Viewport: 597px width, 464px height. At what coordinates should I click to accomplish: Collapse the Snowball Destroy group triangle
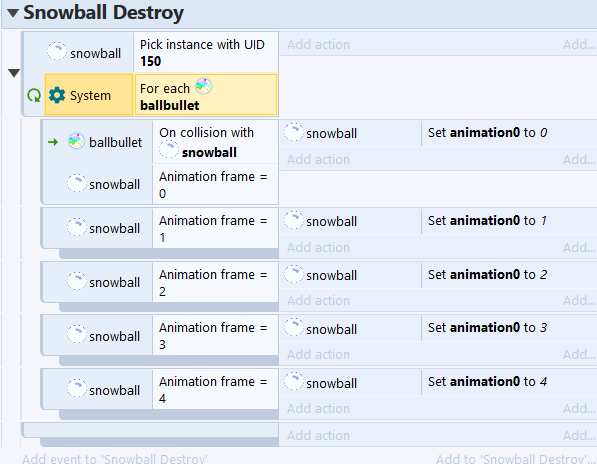13,13
